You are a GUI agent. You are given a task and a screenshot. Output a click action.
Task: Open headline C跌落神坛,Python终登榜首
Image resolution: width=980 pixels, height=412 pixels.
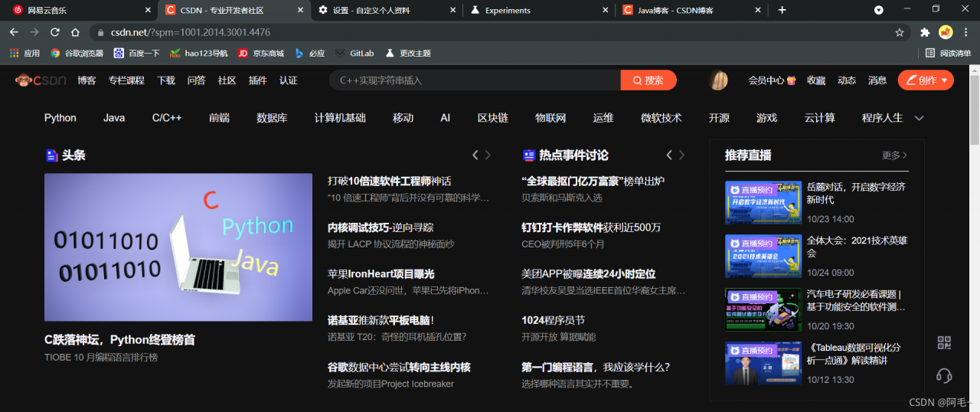[119, 339]
